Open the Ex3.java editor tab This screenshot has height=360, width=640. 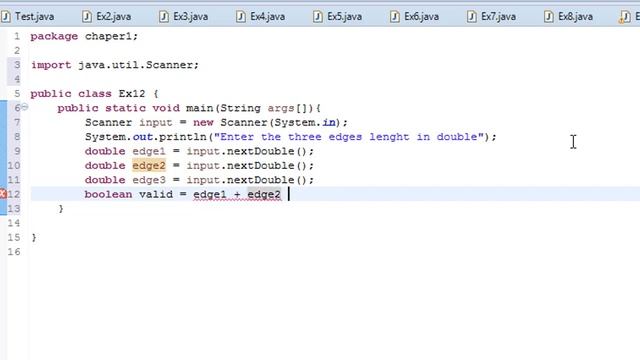(x=184, y=17)
